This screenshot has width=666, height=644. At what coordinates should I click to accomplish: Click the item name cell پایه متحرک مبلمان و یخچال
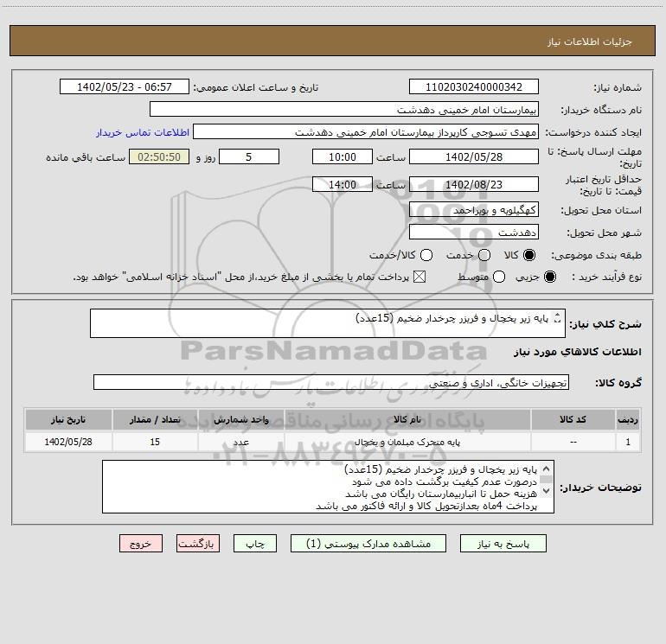(407, 442)
